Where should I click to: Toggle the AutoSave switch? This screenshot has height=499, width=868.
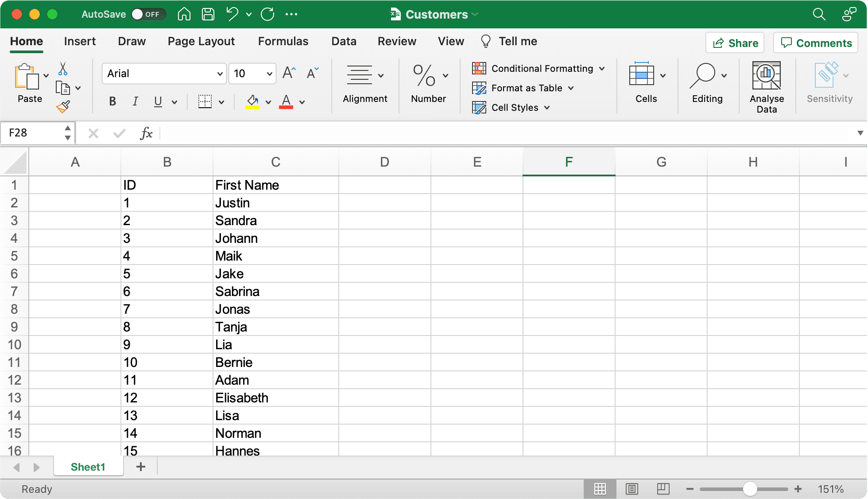click(148, 14)
